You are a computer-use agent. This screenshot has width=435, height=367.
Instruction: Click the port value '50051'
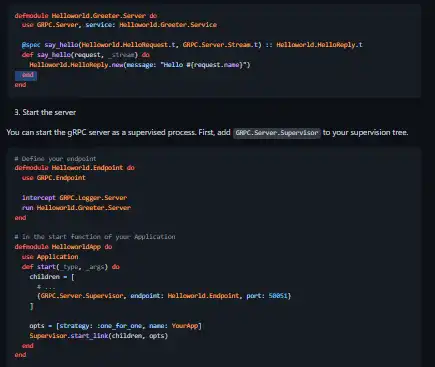(x=278, y=296)
